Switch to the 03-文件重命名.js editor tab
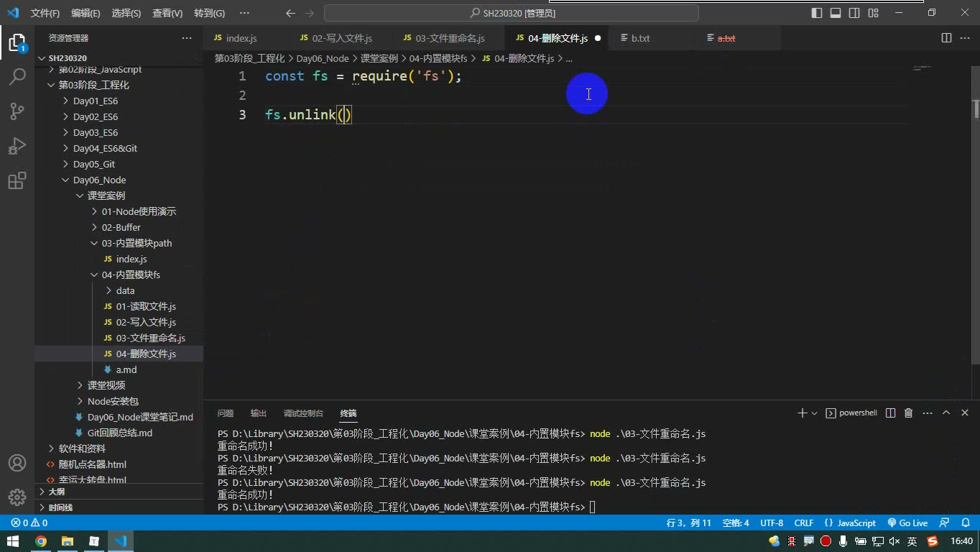 (450, 38)
